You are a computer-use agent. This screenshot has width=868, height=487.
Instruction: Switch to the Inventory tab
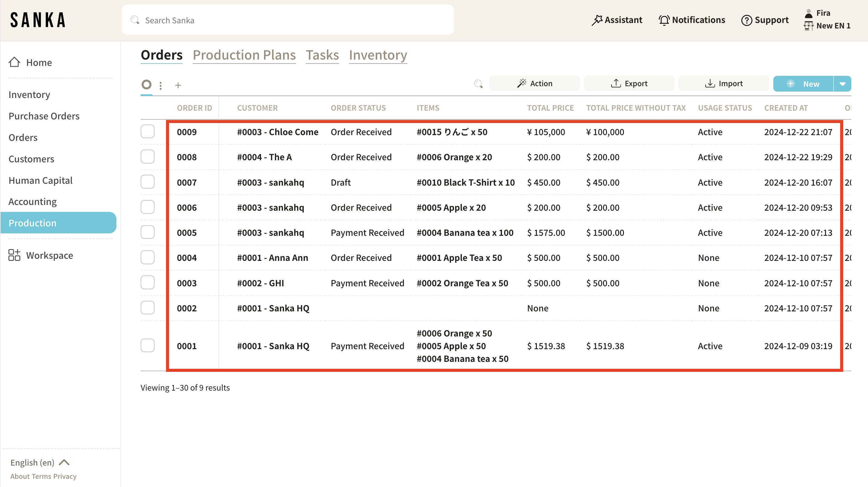(378, 55)
